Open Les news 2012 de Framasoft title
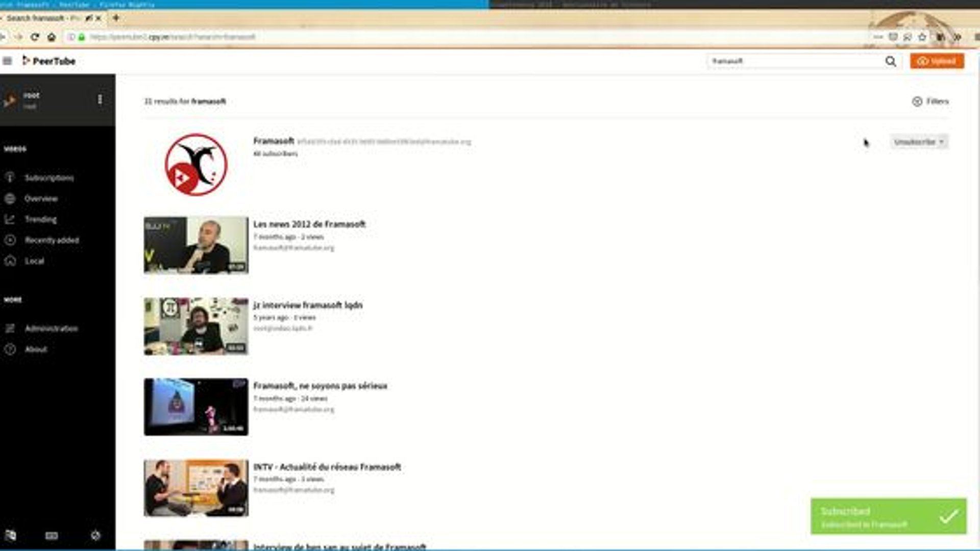Screen dimensions: 980x551 (309, 224)
